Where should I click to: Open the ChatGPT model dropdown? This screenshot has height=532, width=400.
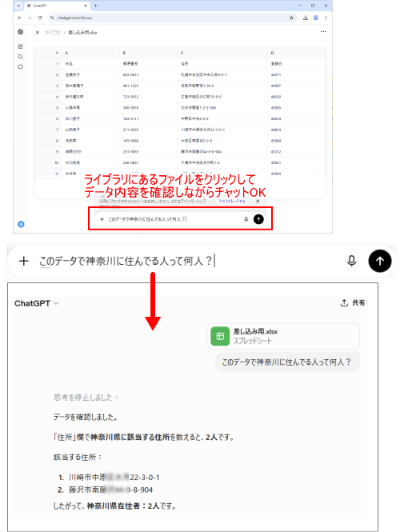(37, 303)
